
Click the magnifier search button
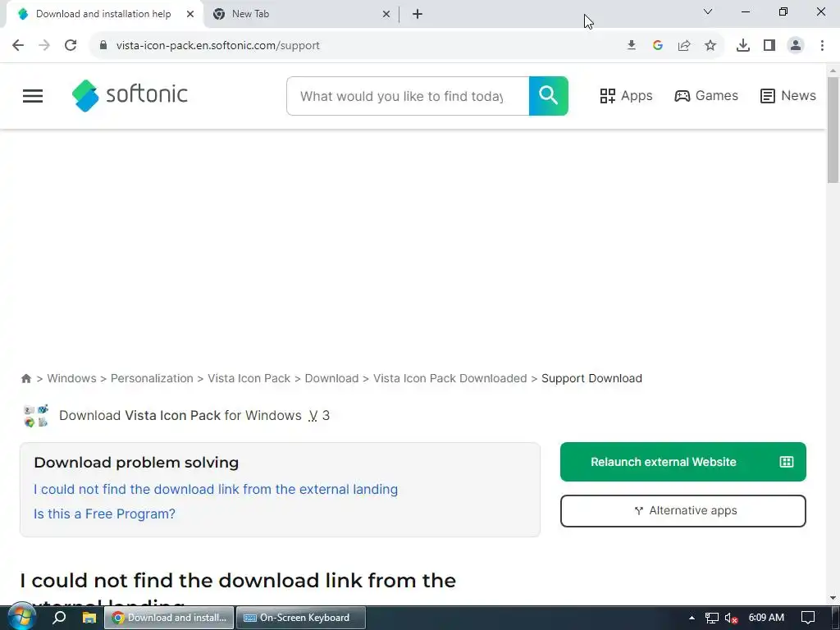tap(549, 96)
